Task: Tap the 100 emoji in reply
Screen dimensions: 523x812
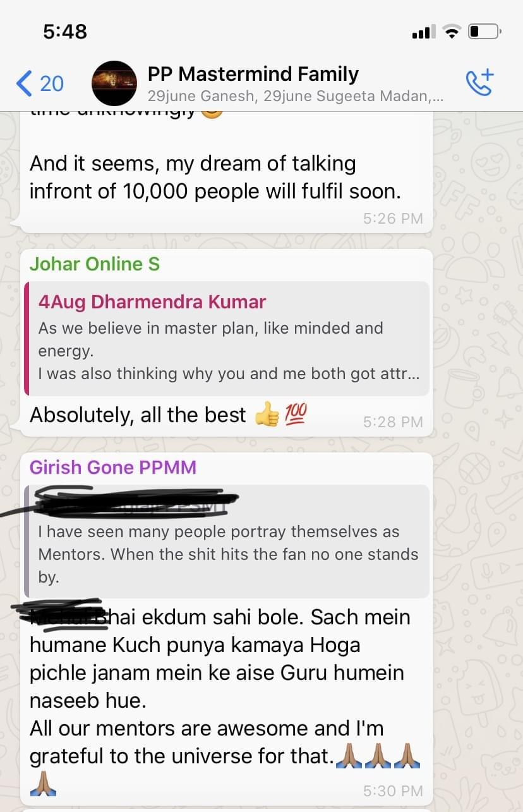Action: point(295,414)
